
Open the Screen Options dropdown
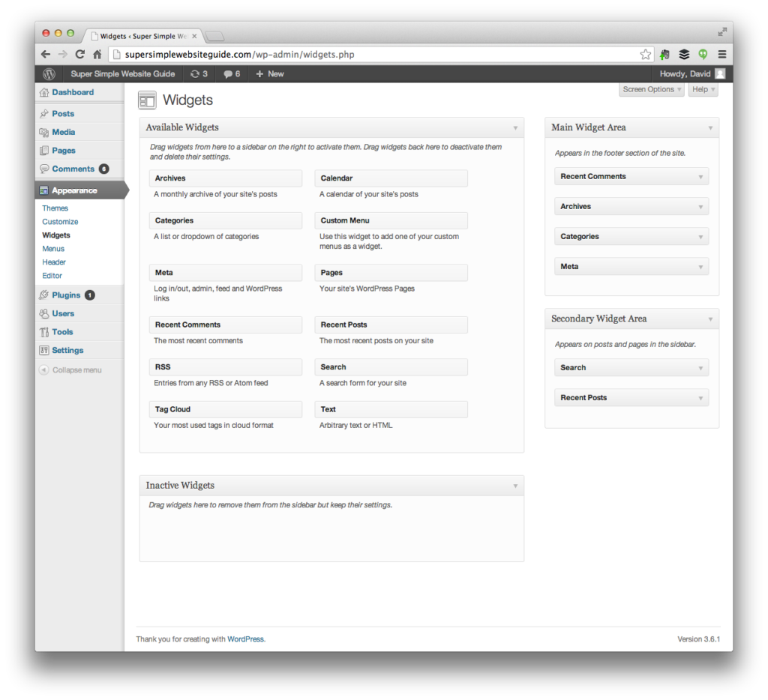click(x=652, y=90)
